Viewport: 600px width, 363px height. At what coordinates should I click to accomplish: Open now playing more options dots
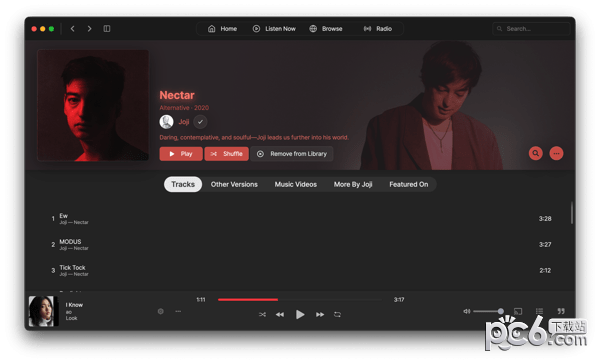178,311
